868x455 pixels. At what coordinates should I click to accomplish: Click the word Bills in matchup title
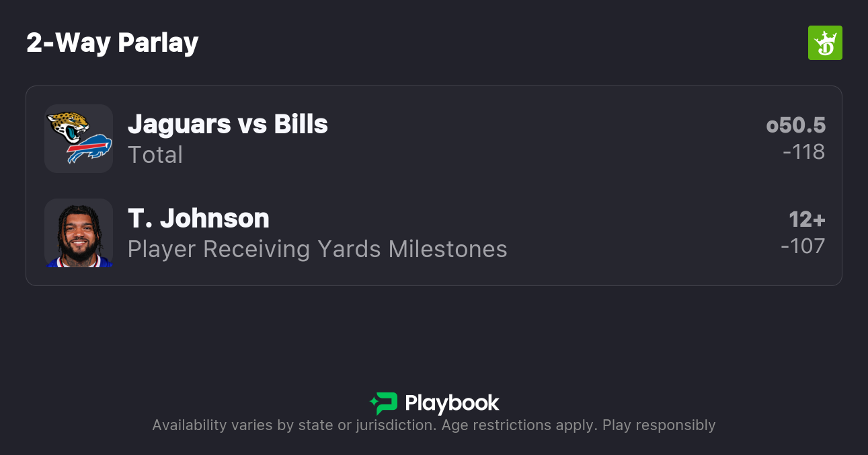click(x=301, y=124)
